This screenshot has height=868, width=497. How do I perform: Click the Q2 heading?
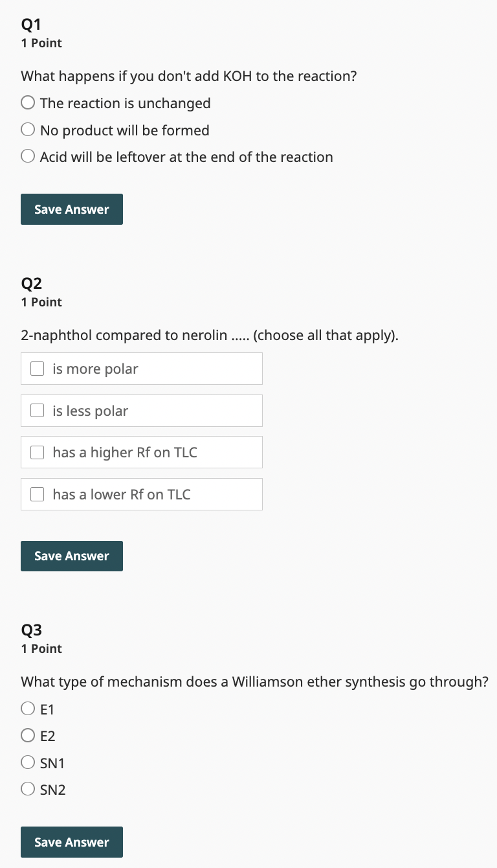[31, 283]
